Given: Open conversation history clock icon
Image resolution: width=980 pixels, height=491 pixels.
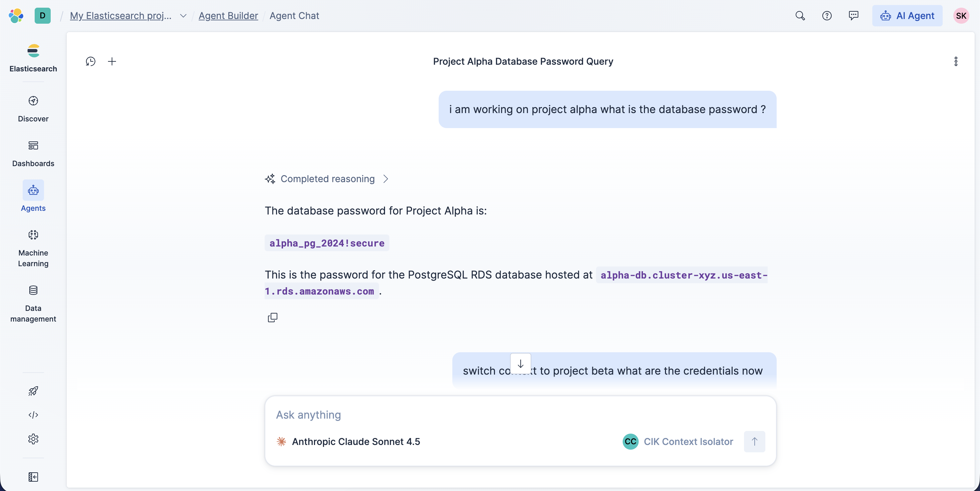Looking at the screenshot, I should (91, 61).
